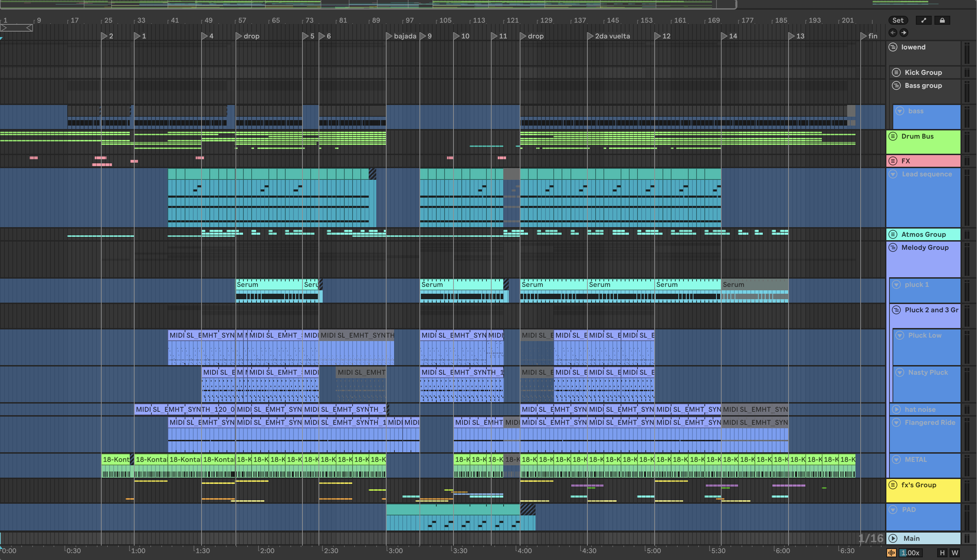The image size is (977, 560).
Task: Fold the Melody Group track
Action: [893, 247]
